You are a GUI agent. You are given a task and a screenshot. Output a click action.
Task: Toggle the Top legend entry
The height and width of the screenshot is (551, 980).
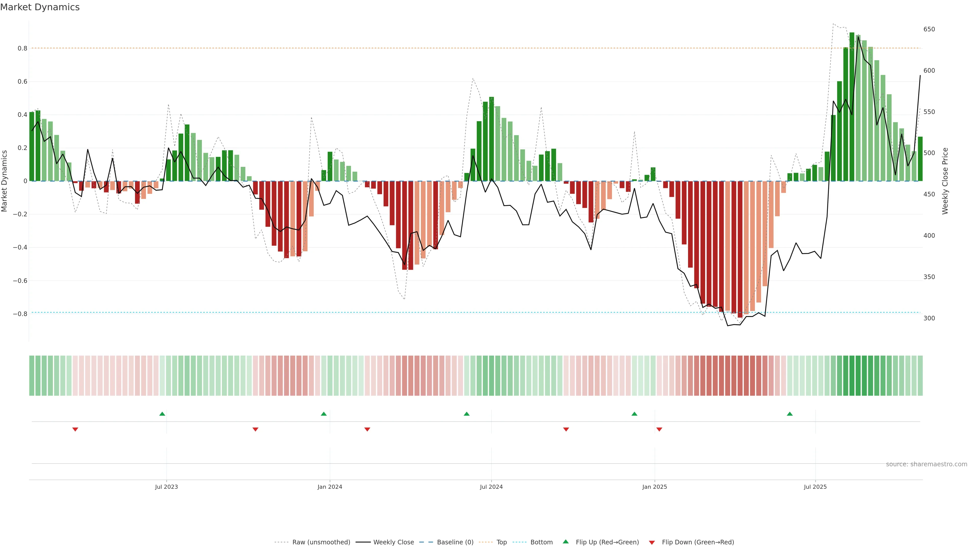point(501,542)
